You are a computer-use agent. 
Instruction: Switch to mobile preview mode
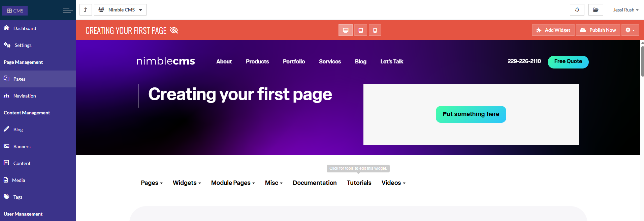(375, 30)
